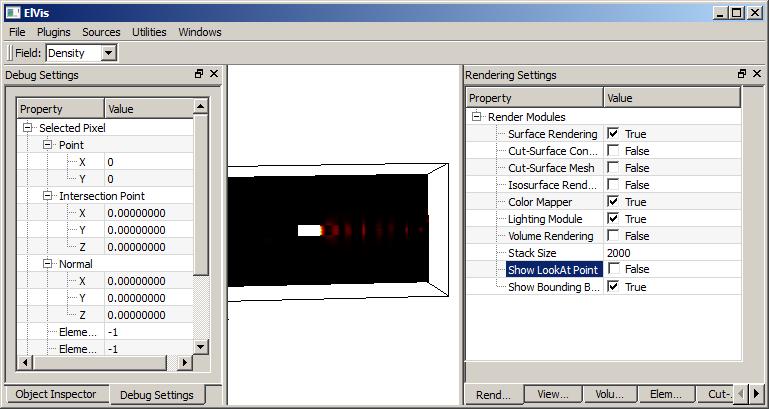Select the Volume Rendering property label
This screenshot has width=769, height=409.
[x=551, y=236]
